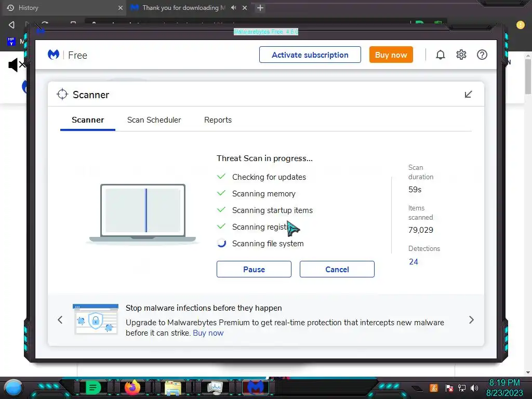The image size is (532, 399).
Task: Go to next promotion with right chevron
Action: 471,320
